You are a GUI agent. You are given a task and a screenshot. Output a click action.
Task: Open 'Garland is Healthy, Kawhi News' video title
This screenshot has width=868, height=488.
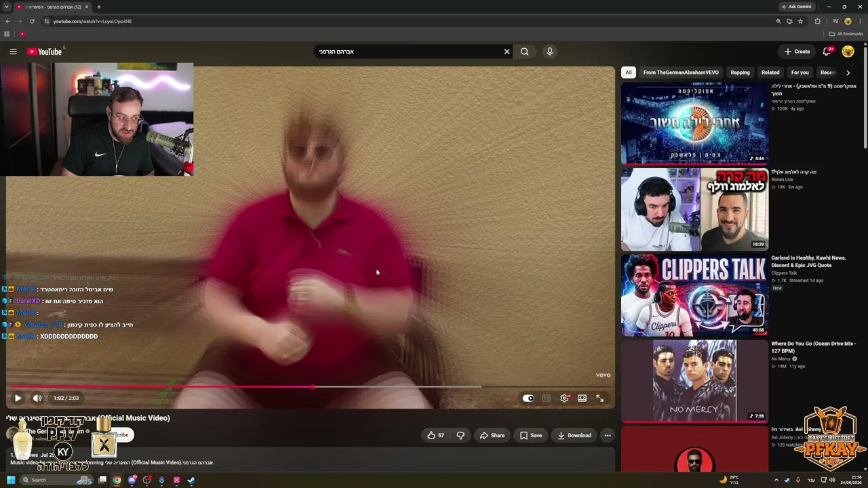tap(808, 262)
